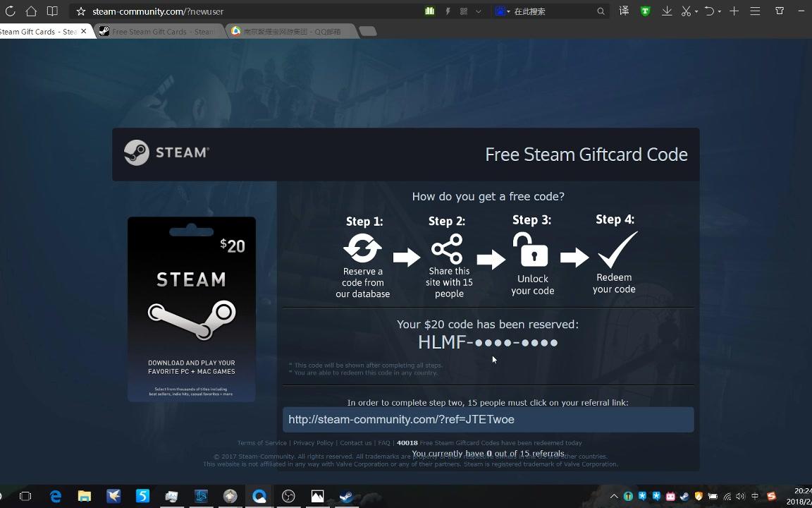Open the Privacy Policy link

point(313,442)
